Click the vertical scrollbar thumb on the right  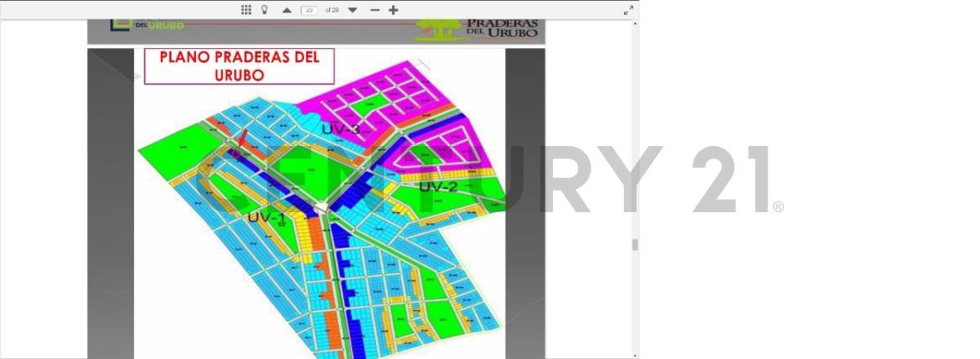tap(635, 245)
